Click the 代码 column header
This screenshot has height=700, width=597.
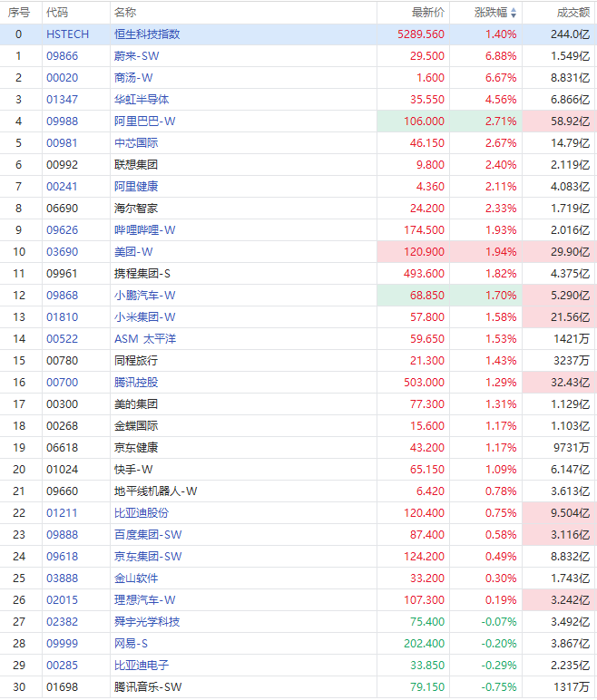(x=57, y=13)
